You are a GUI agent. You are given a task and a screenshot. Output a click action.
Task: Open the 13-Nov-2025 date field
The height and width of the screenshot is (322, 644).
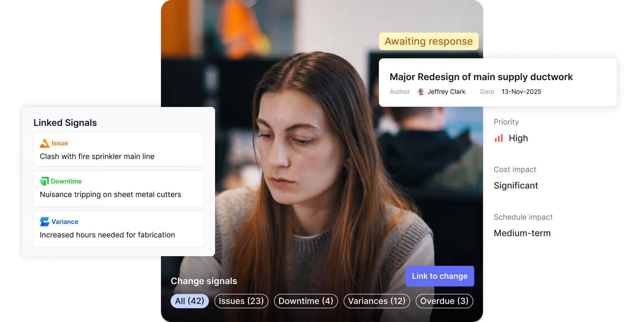coord(521,92)
